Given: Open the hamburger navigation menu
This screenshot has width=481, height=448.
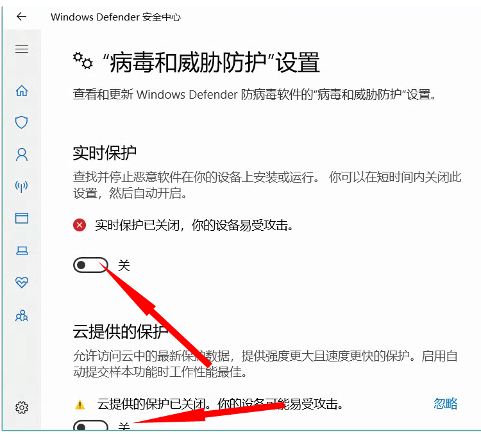Looking at the screenshot, I should click(22, 49).
